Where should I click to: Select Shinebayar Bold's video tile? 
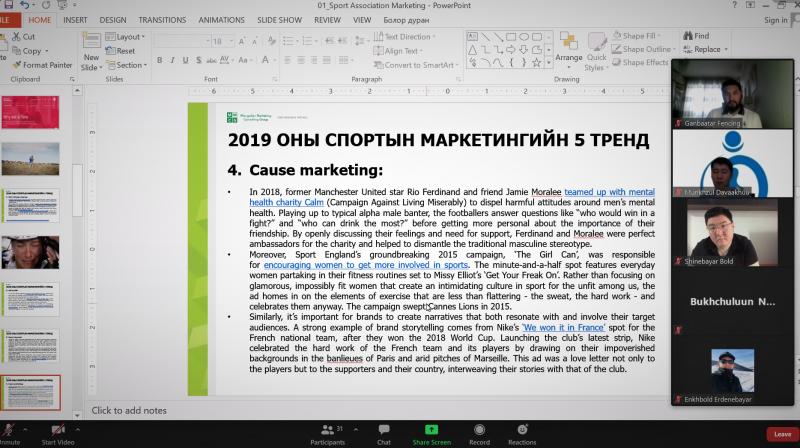click(x=732, y=233)
